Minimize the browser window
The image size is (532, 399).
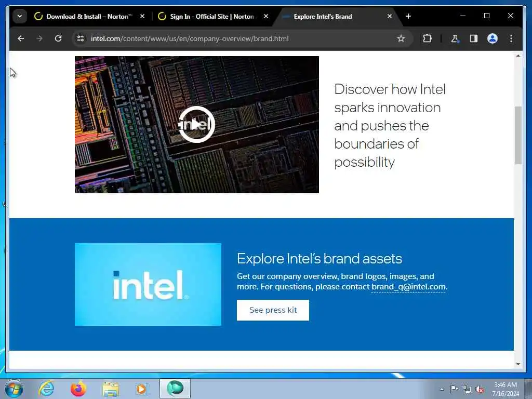[463, 16]
